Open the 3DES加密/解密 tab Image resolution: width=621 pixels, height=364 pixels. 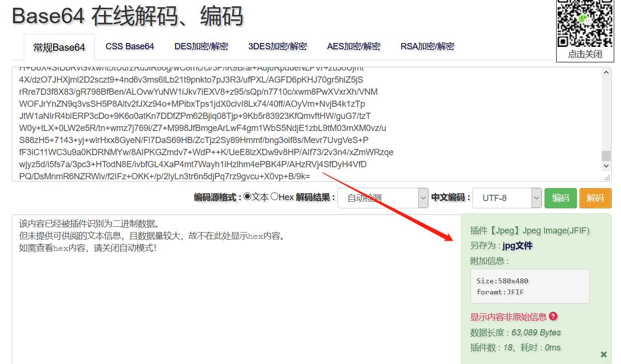[x=278, y=46]
